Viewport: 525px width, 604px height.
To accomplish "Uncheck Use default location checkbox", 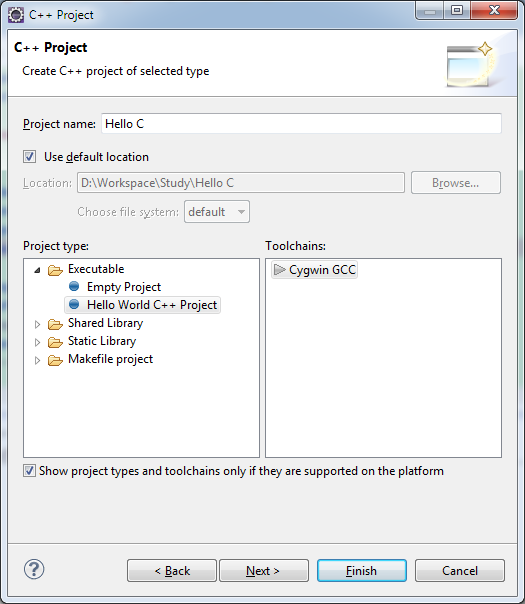I will pyautogui.click(x=30, y=157).
